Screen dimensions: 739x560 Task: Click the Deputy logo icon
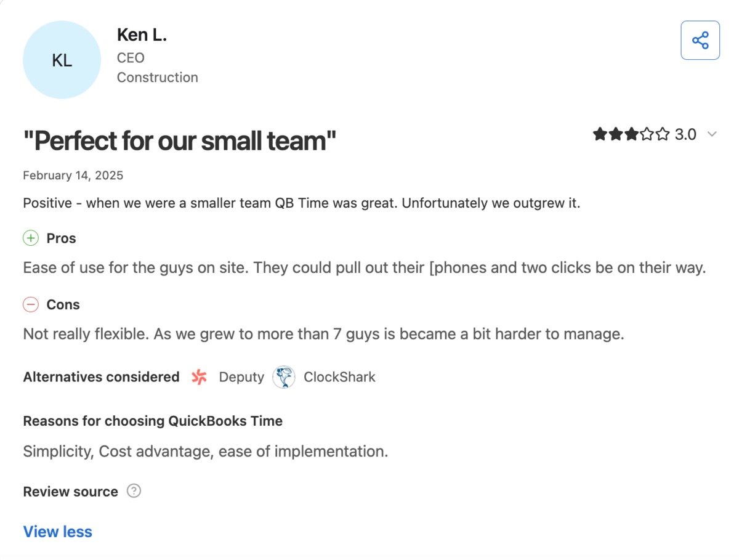click(199, 377)
